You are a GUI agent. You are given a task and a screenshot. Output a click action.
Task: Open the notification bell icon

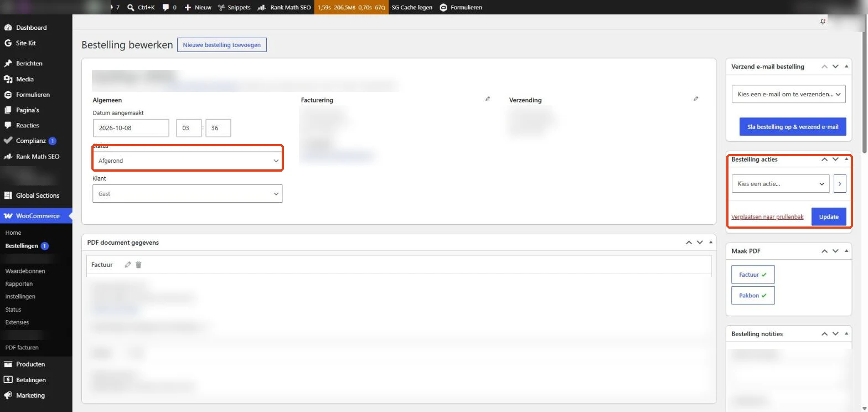click(823, 22)
